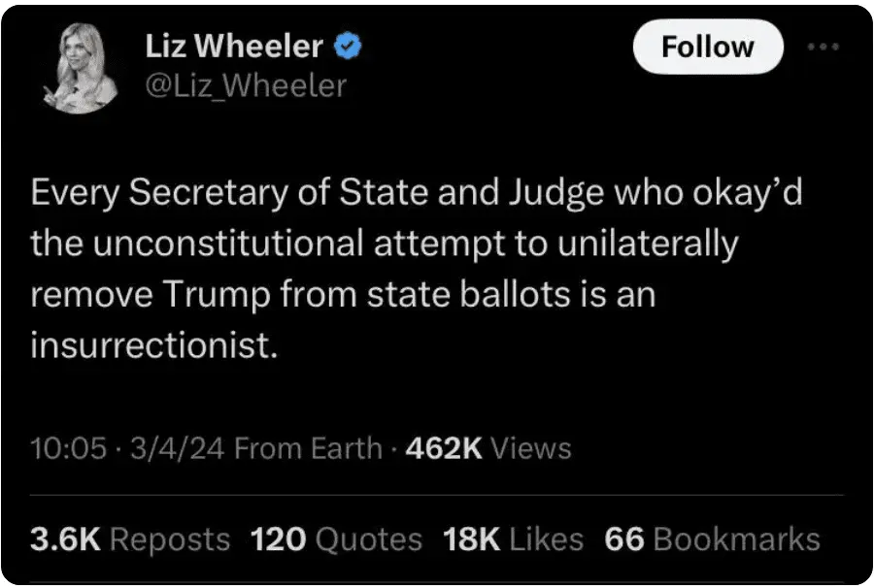Show the 120 Quotes list
The height and width of the screenshot is (588, 874).
pos(336,539)
